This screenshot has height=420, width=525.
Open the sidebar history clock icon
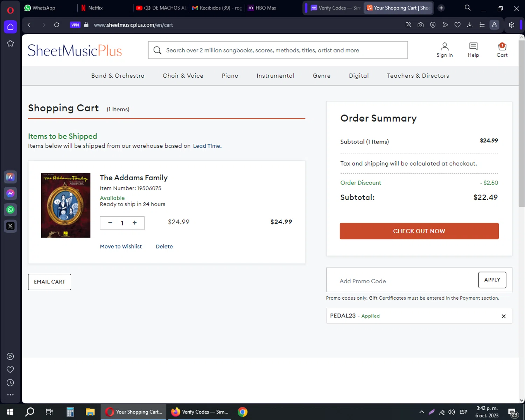coord(10,383)
